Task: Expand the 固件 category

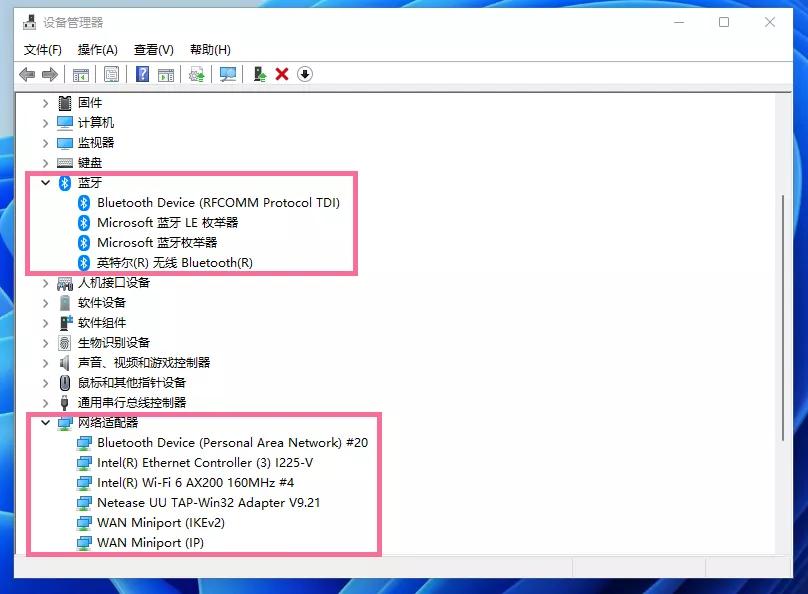Action: tap(45, 104)
